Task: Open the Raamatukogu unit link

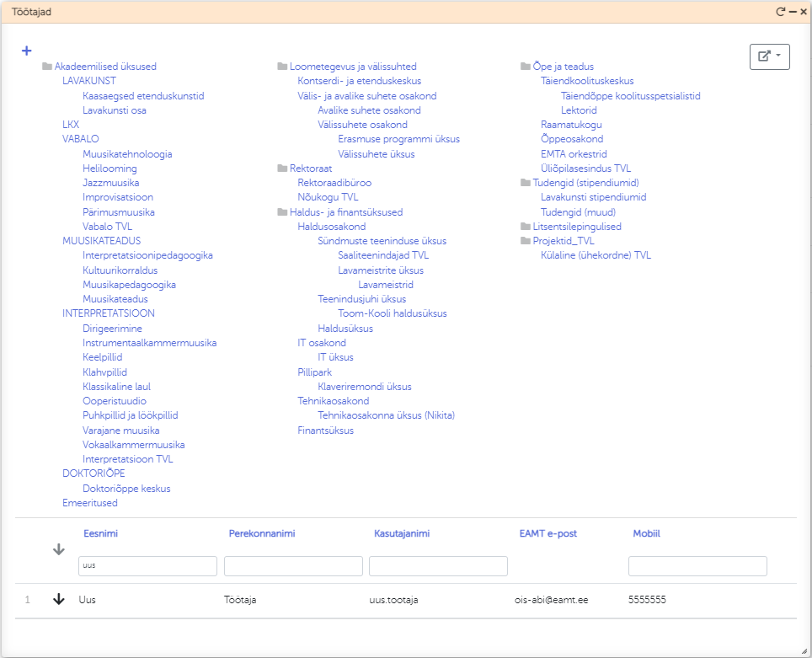Action: [571, 125]
